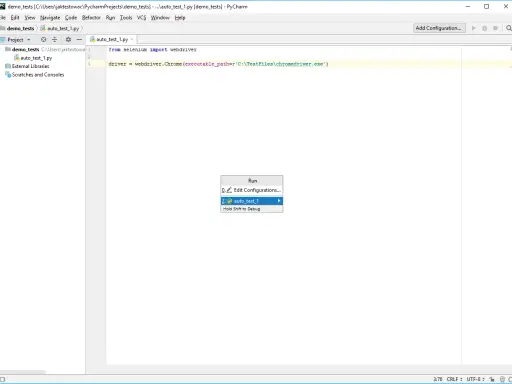Image resolution: width=512 pixels, height=384 pixels.
Task: Click the inspector face icon in status bar
Action: click(x=502, y=379)
